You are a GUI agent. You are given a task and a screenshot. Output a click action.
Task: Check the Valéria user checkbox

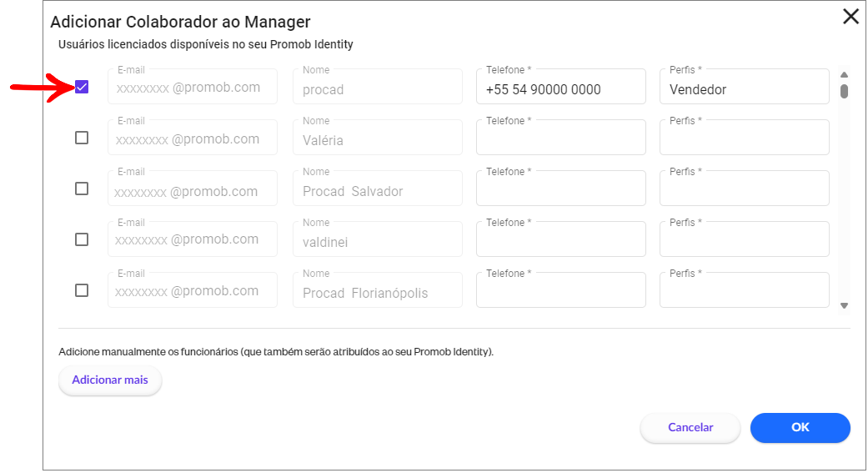(x=82, y=138)
